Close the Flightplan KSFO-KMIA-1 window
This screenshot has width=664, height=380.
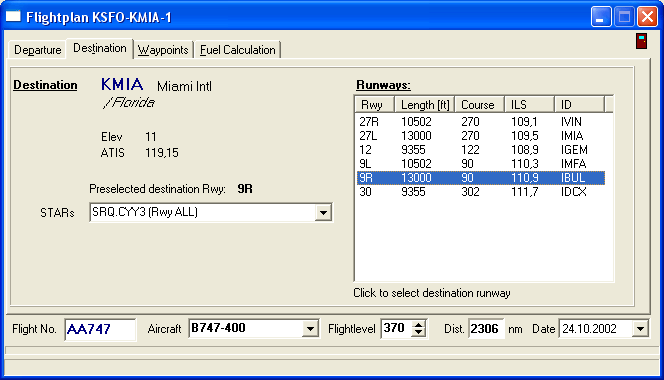coord(647,17)
